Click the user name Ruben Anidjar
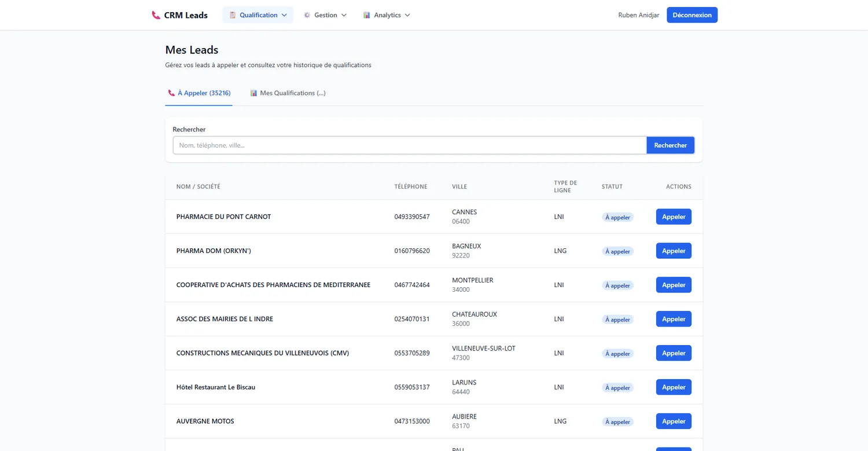 (639, 15)
